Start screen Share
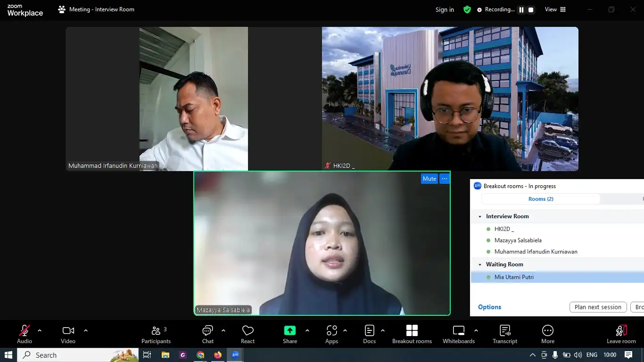 (x=290, y=334)
